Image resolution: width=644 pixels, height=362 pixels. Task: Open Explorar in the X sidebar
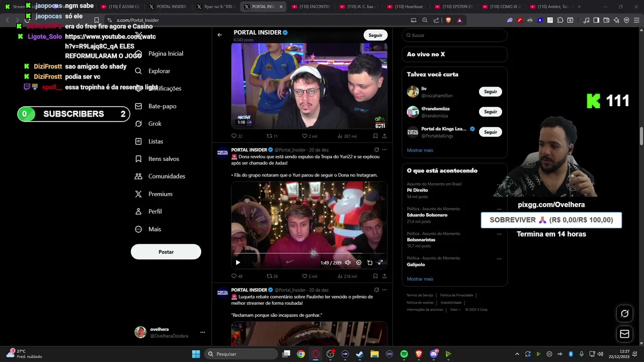[152, 71]
